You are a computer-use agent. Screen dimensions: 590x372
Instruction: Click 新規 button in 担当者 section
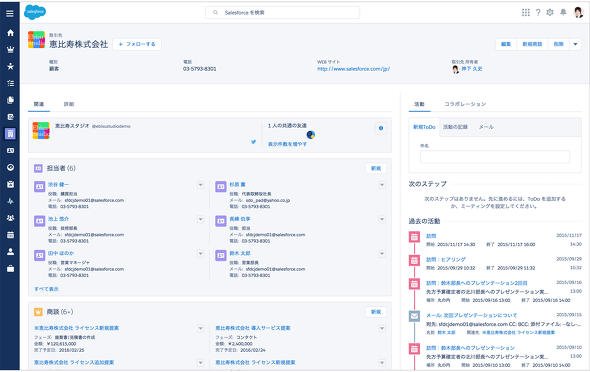click(376, 168)
